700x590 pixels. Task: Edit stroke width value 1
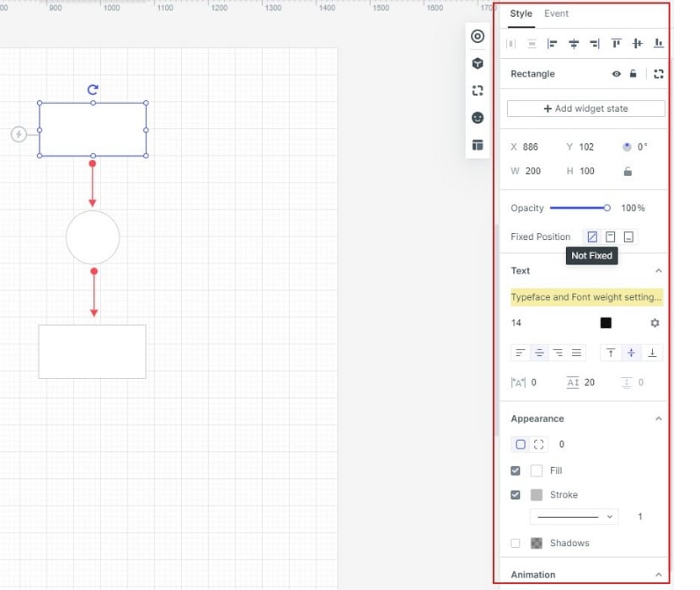[x=640, y=517]
